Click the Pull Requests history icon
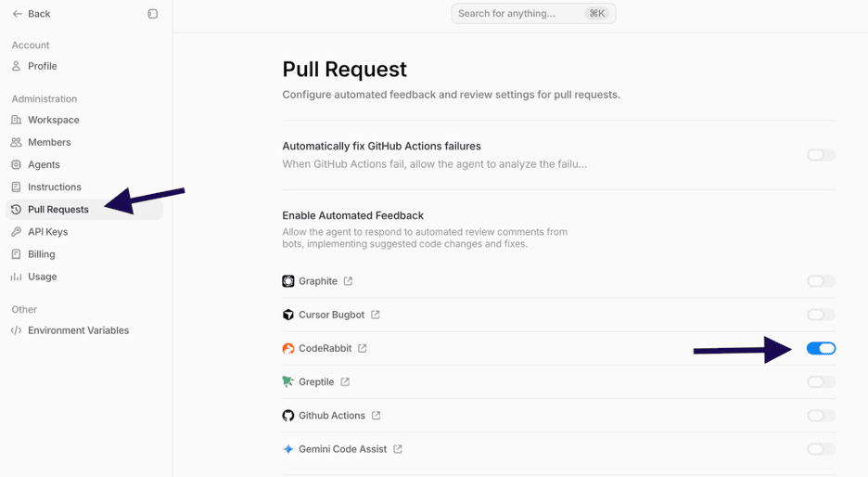This screenshot has height=477, width=868. [x=17, y=210]
